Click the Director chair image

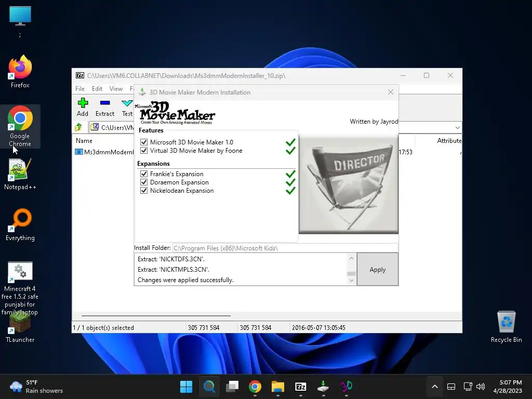(349, 184)
